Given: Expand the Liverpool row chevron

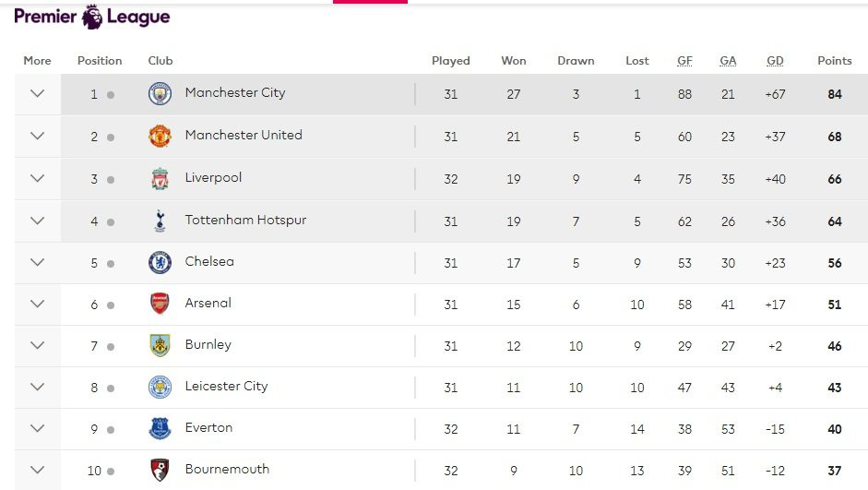Looking at the screenshot, I should pyautogui.click(x=37, y=179).
